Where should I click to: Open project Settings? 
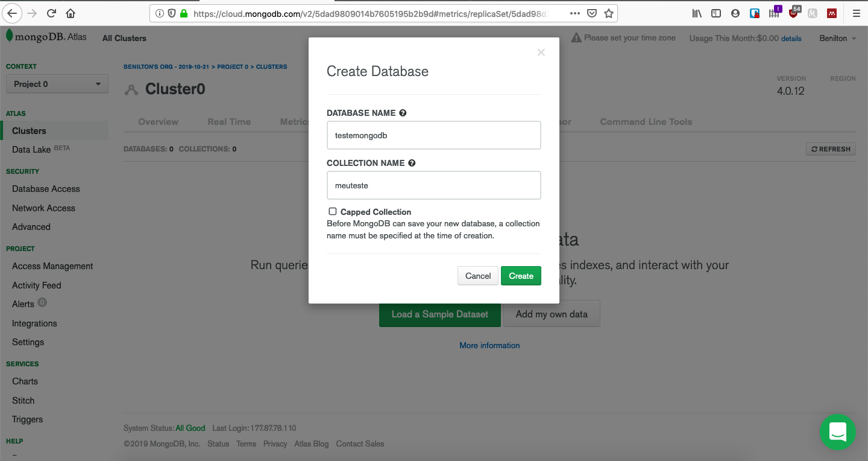point(28,342)
